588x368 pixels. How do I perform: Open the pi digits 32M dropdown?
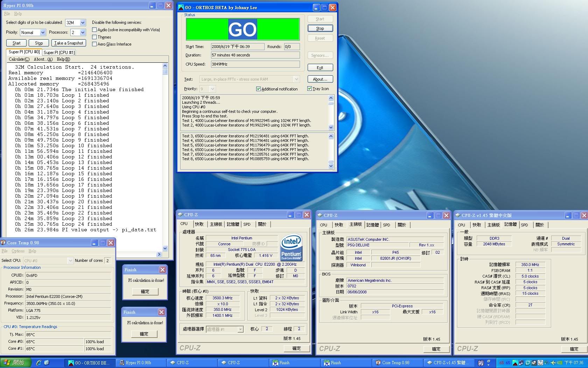coord(83,22)
